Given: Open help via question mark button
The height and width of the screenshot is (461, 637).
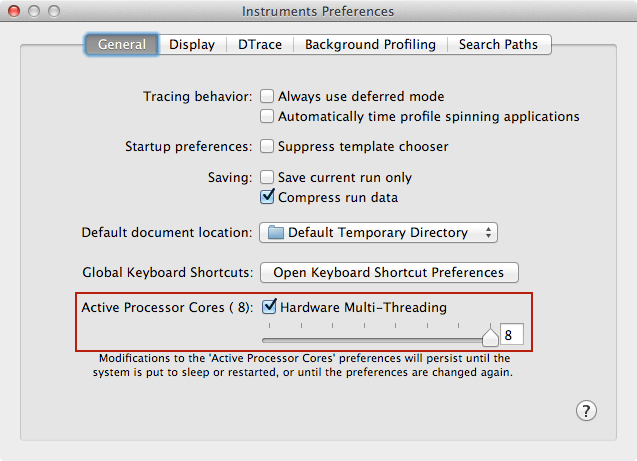Looking at the screenshot, I should click(x=586, y=411).
